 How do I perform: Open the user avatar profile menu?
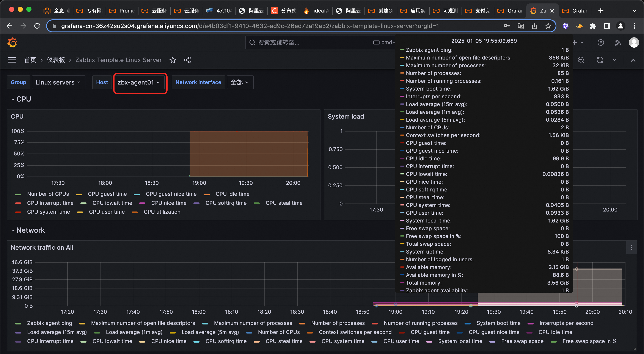(x=634, y=42)
